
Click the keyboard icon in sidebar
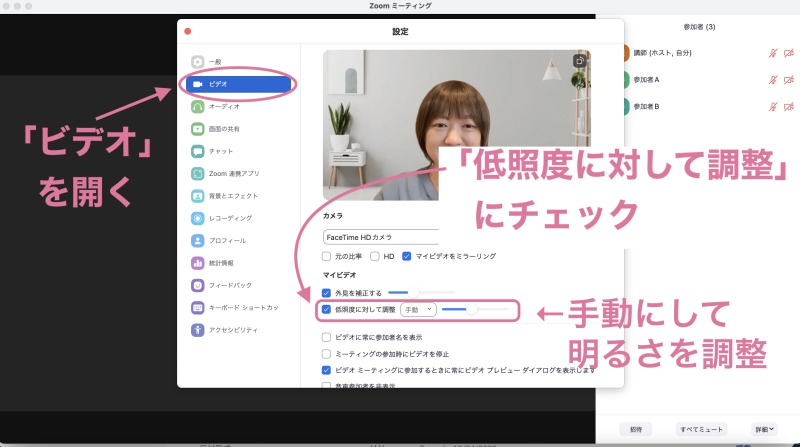(x=197, y=308)
